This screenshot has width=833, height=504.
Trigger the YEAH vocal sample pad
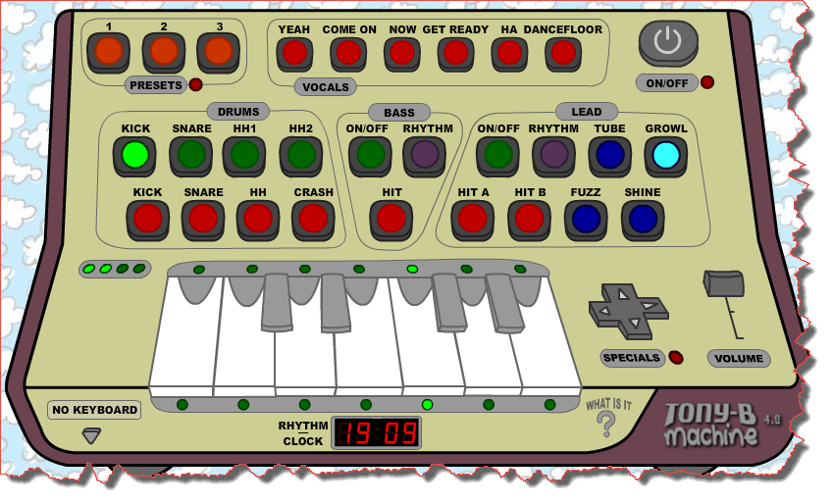(293, 52)
